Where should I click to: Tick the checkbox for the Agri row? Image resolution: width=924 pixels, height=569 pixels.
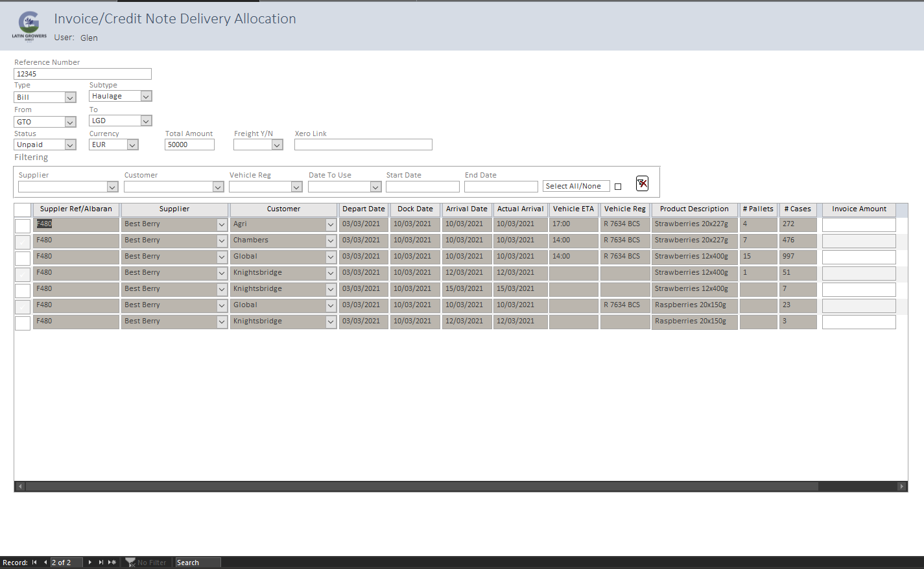click(23, 226)
